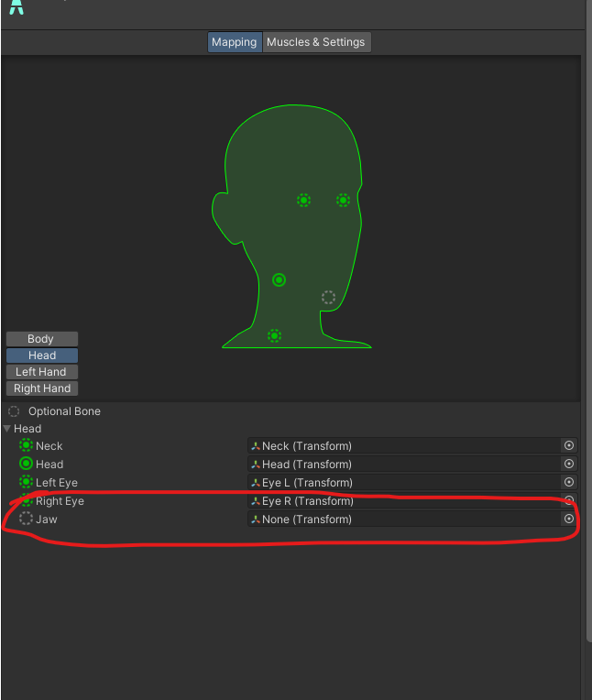The width and height of the screenshot is (592, 700).
Task: Select the neck marker on head diagram
Action: (275, 335)
